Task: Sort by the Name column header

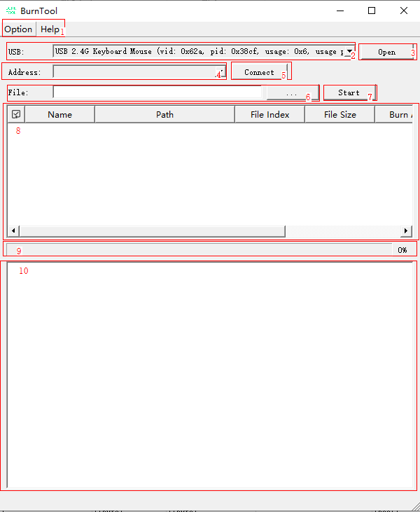Action: click(59, 115)
